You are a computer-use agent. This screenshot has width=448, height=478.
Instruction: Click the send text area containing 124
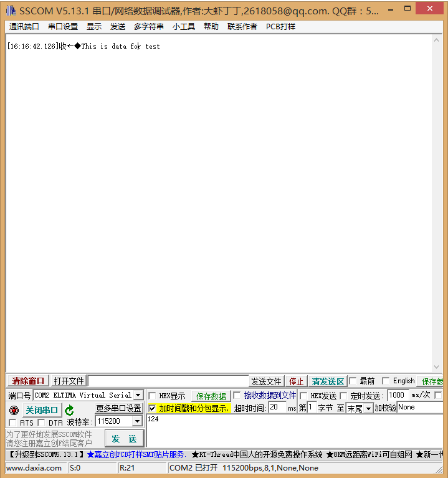click(294, 431)
